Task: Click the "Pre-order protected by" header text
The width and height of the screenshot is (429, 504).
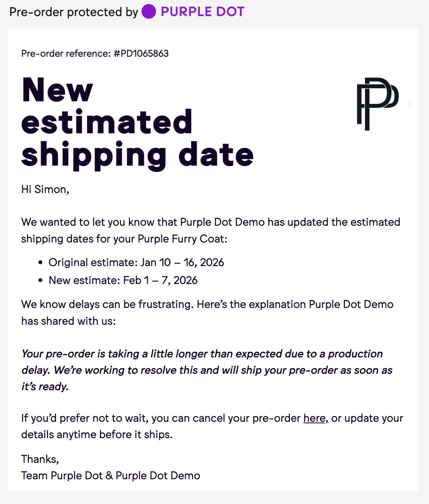Action: click(x=74, y=12)
